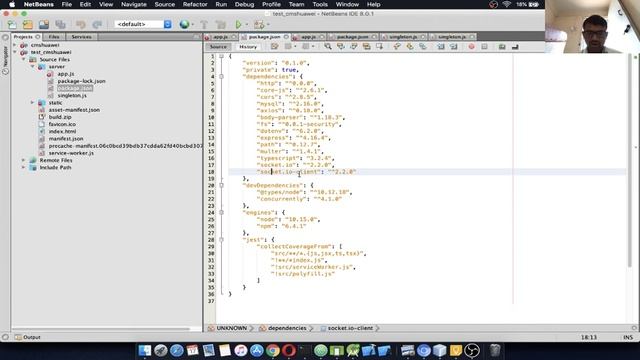640x360 pixels.
Task: Collapse the engines fold at line 24
Action: pos(222,213)
